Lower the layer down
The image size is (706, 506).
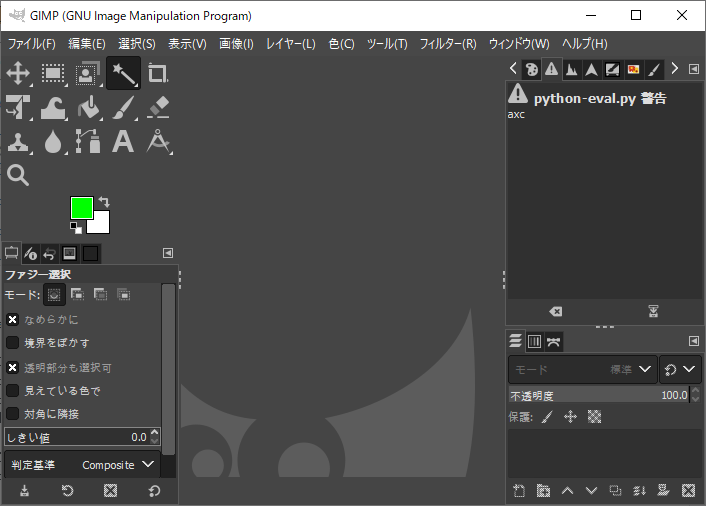(591, 491)
